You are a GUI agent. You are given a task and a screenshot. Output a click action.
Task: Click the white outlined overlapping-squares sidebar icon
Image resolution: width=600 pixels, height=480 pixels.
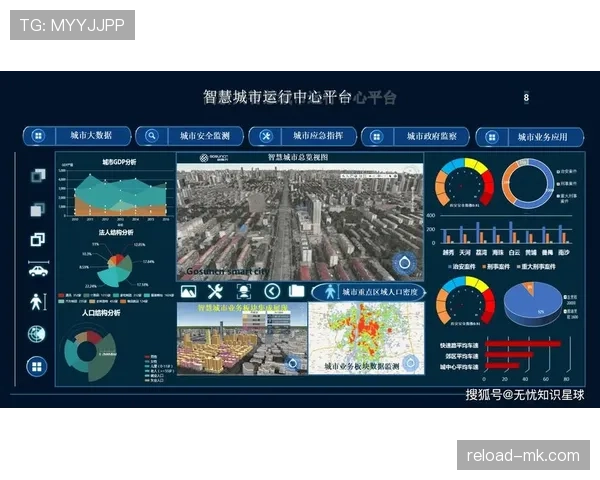pos(38,239)
